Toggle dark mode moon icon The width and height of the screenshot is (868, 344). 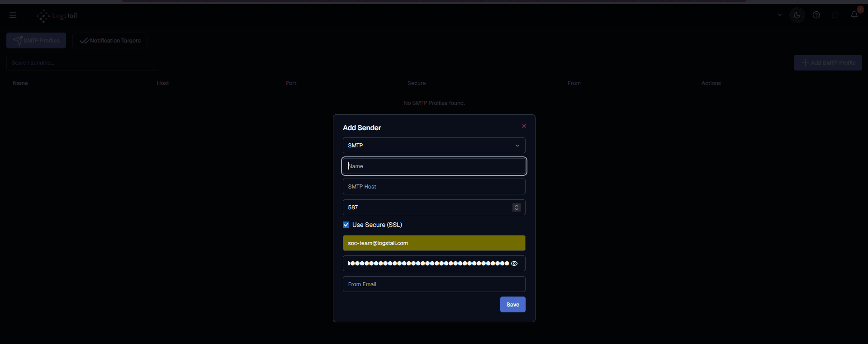coord(797,15)
